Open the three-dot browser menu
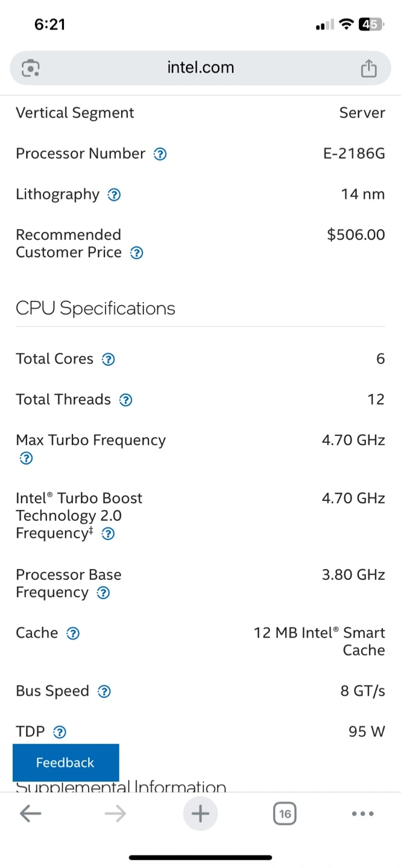Screen dimensions: 401x868 pyautogui.click(x=362, y=814)
